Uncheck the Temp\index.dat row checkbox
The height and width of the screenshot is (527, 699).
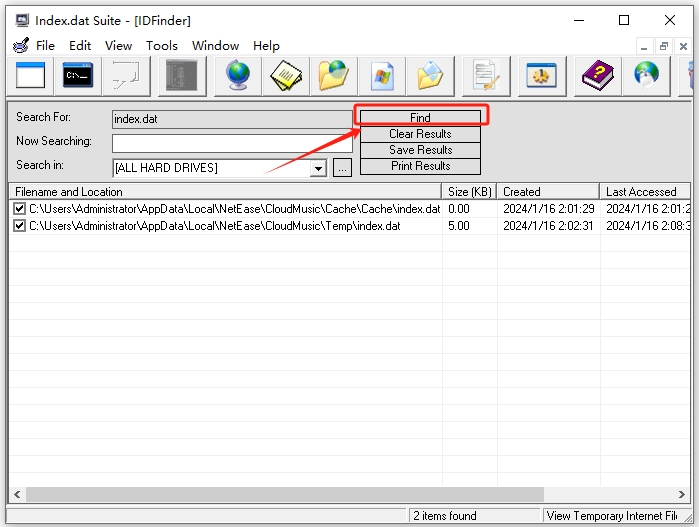pyautogui.click(x=19, y=226)
